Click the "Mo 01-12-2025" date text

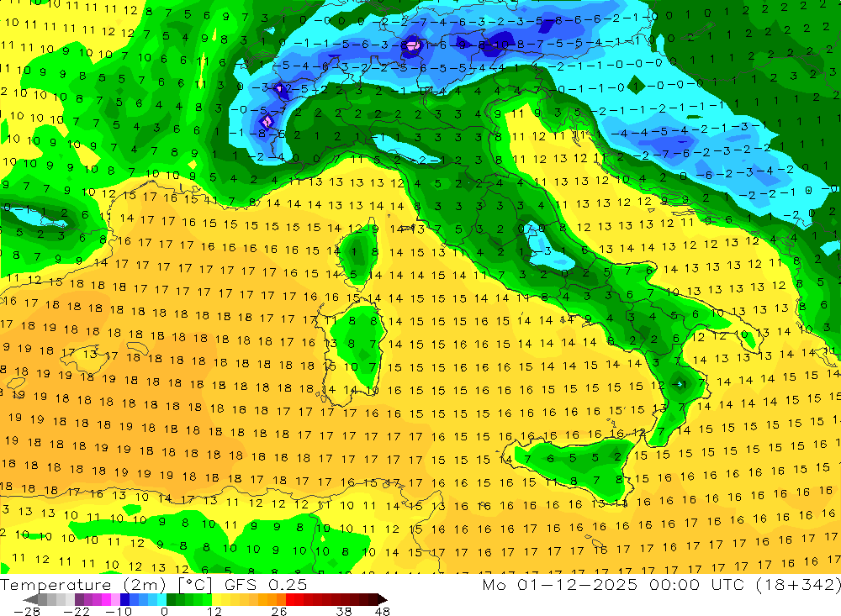[559, 584]
